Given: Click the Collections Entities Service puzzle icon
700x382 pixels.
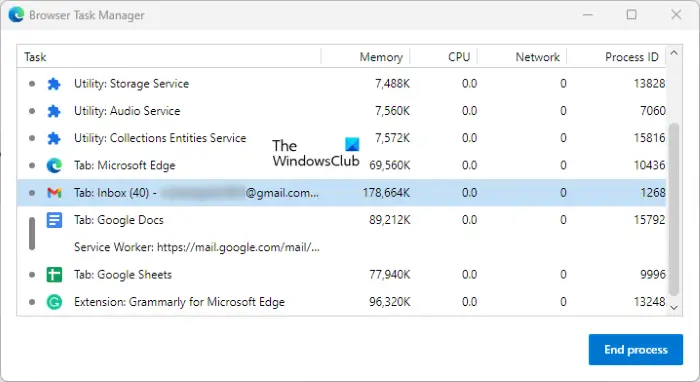Looking at the screenshot, I should (54, 138).
